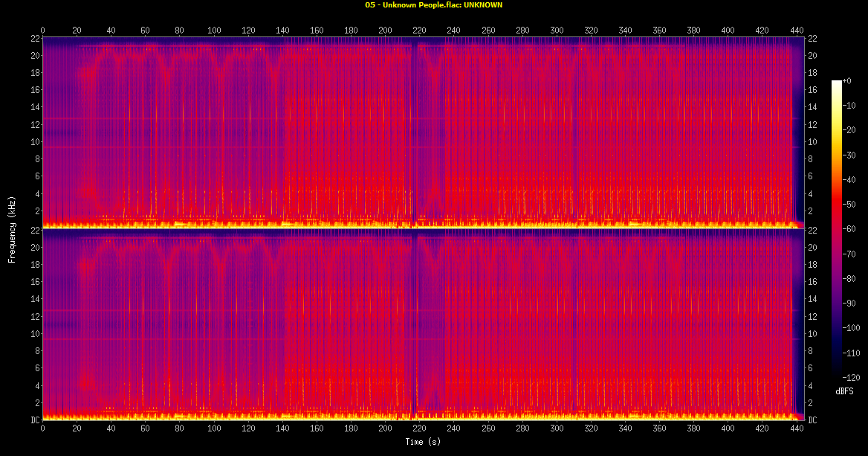
Task: Click the "DC" label at the bottom-left frequency axis
Action: (x=33, y=420)
